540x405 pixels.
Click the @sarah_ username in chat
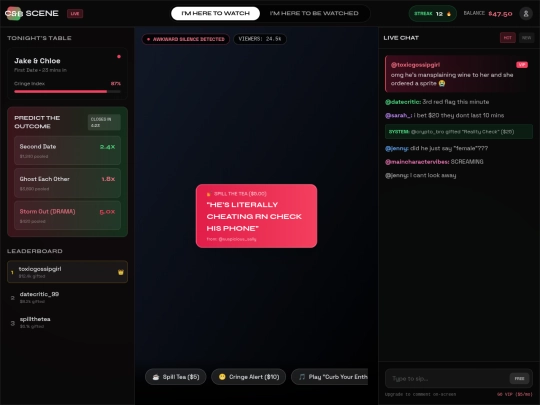(398, 115)
